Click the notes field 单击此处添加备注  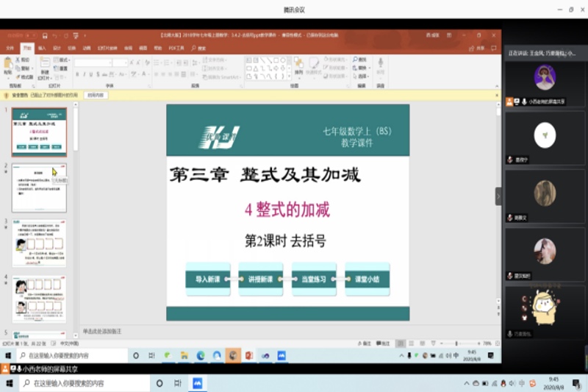[x=102, y=331]
